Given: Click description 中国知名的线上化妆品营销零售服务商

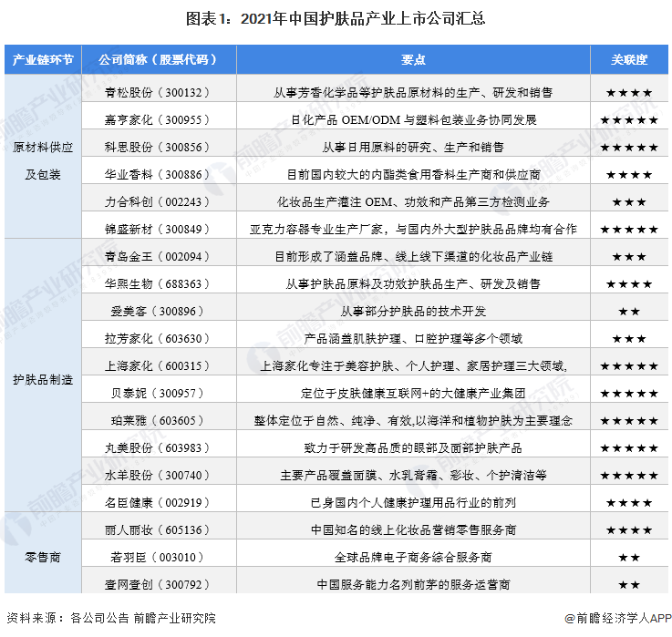Looking at the screenshot, I should point(414,530).
